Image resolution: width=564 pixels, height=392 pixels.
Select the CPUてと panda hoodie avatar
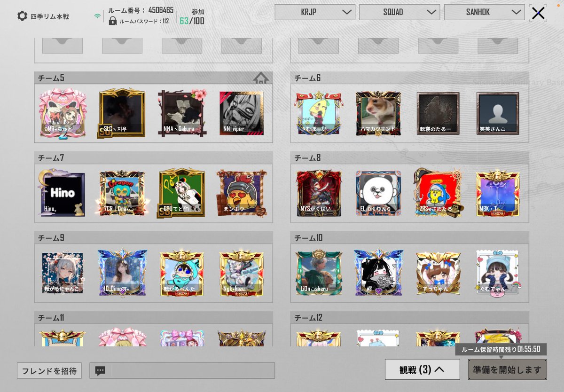(x=182, y=194)
